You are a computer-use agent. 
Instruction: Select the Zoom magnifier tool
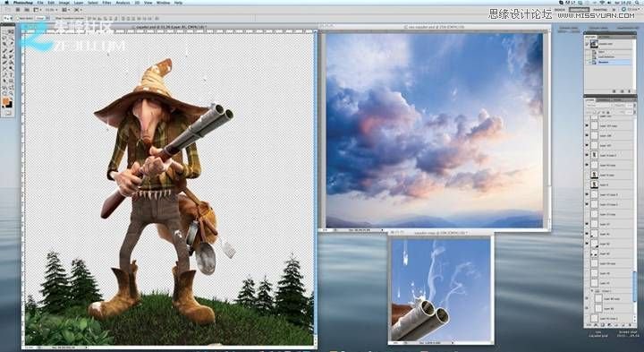pyautogui.click(x=12, y=93)
